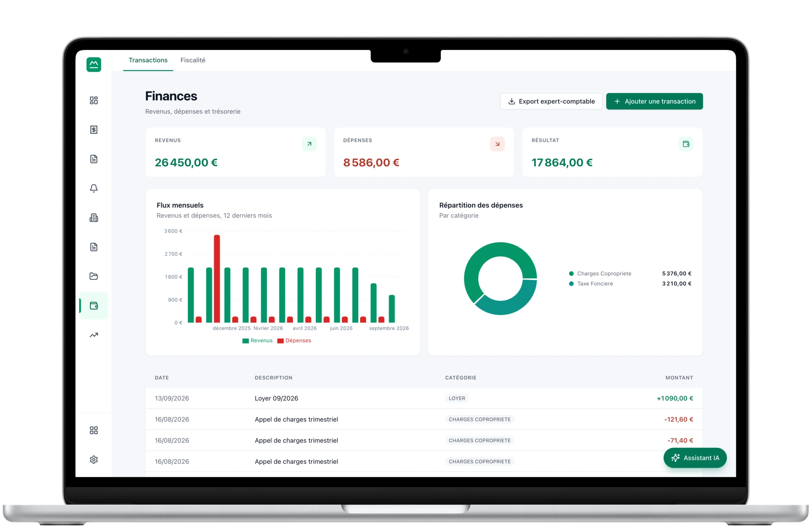
Task: Open the trending-up analytics icon
Action: (94, 335)
